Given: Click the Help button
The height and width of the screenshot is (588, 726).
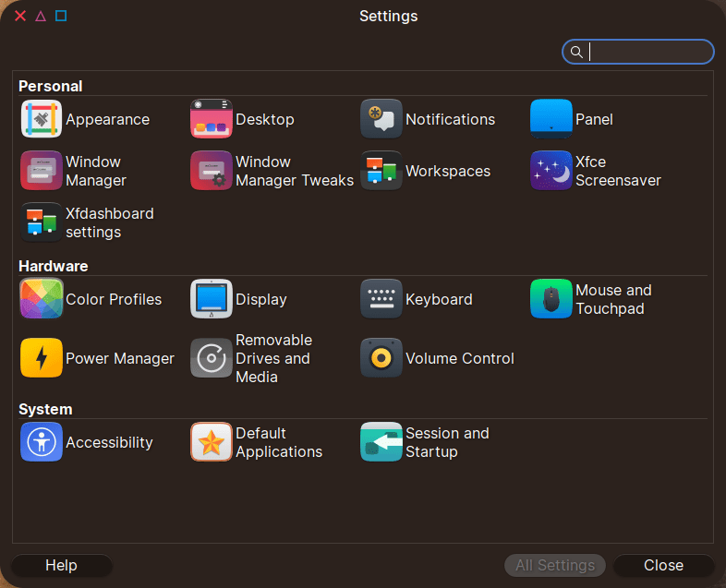Looking at the screenshot, I should [x=62, y=565].
